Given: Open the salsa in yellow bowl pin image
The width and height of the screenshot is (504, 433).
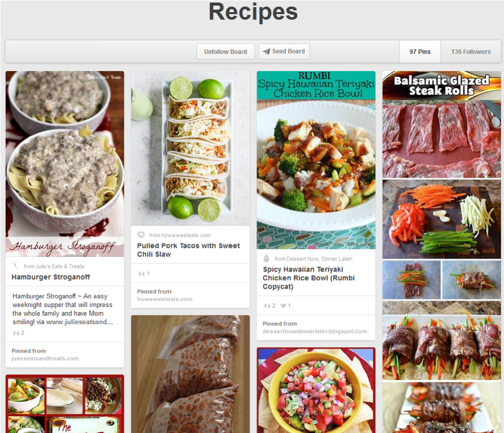Looking at the screenshot, I should [x=316, y=390].
